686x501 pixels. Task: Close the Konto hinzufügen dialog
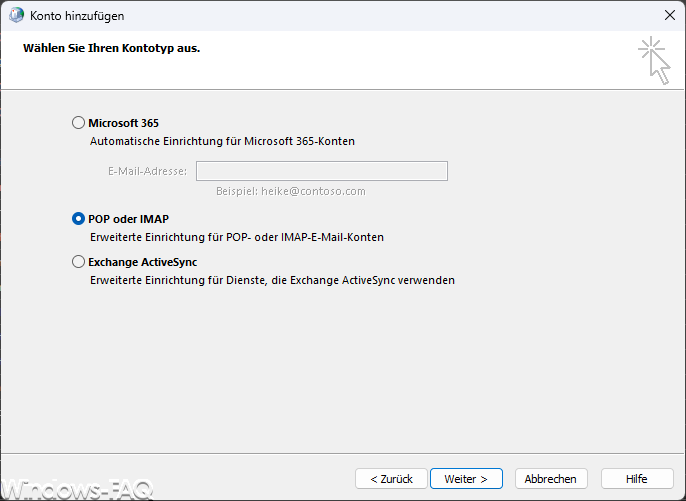[x=669, y=15]
